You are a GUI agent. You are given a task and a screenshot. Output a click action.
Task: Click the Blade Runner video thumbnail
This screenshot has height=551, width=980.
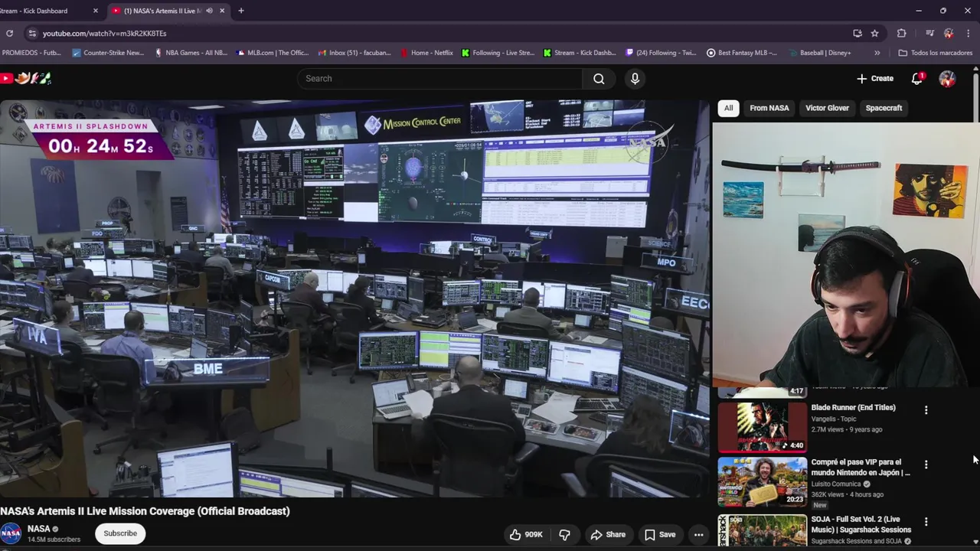(762, 426)
